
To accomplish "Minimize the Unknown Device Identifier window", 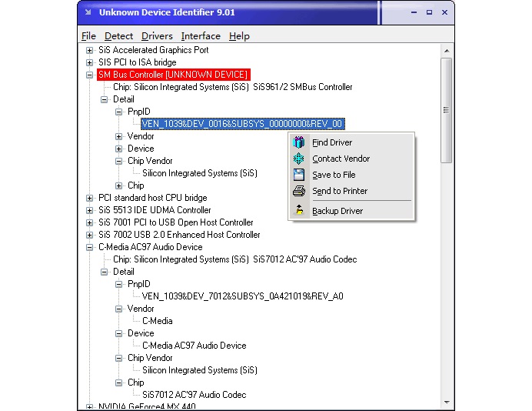I will [x=414, y=12].
